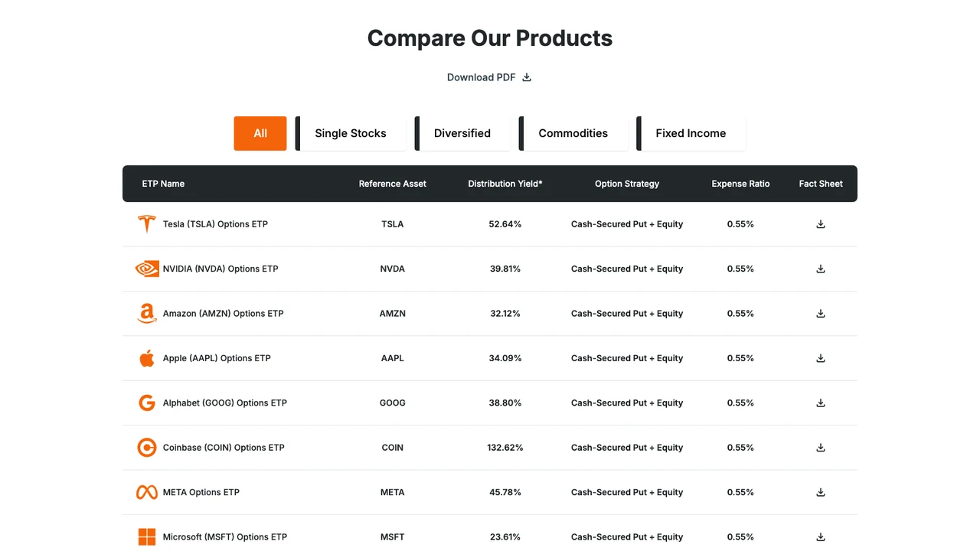Open META Options ETP

coord(201,492)
